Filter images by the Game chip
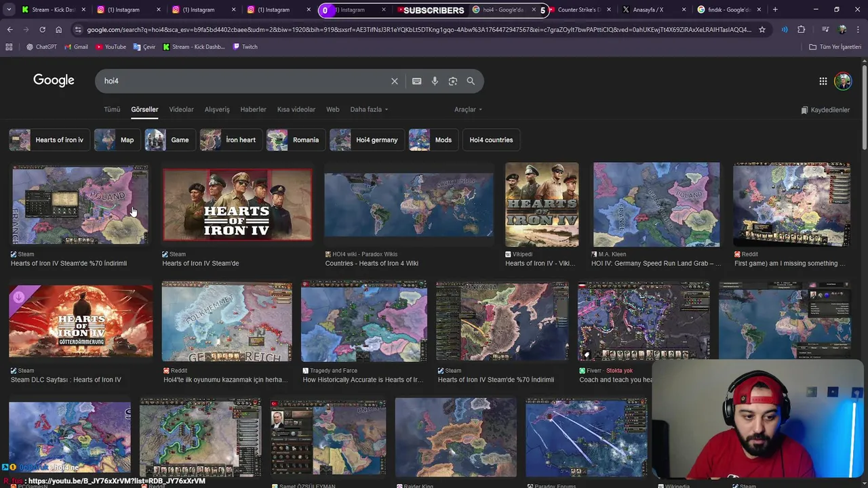Viewport: 868px width, 488px height. pyautogui.click(x=170, y=140)
